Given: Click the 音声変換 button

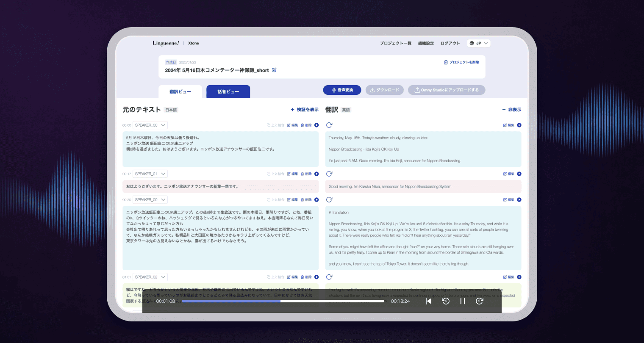Looking at the screenshot, I should click(342, 90).
